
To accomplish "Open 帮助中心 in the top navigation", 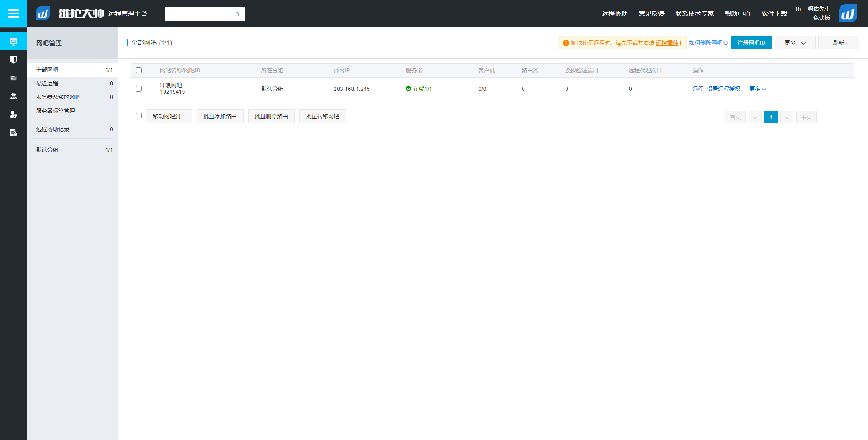I will (x=737, y=14).
